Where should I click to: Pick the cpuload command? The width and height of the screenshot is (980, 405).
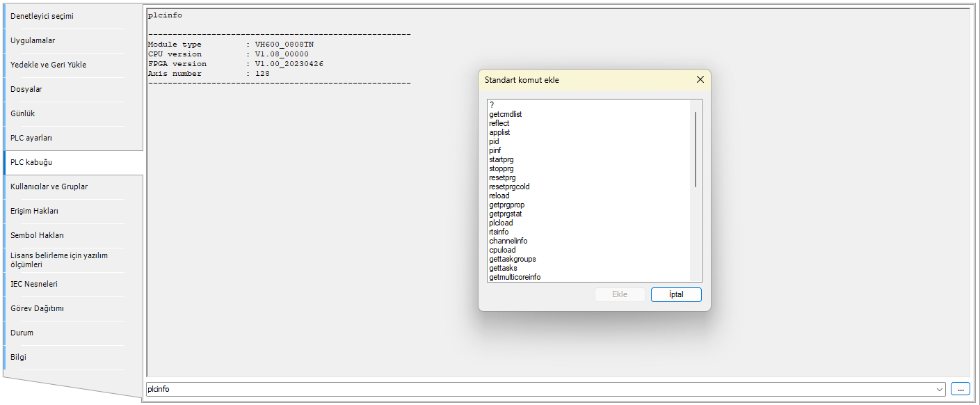pyautogui.click(x=502, y=250)
